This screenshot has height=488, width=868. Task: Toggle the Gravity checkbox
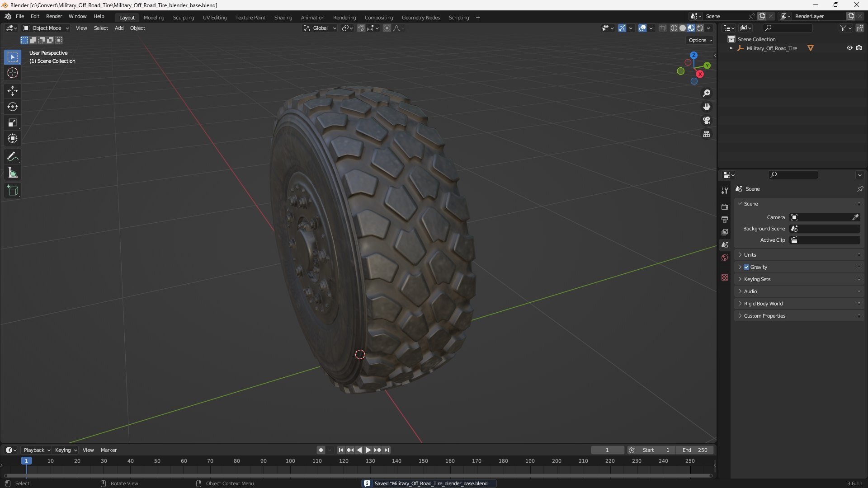click(746, 267)
